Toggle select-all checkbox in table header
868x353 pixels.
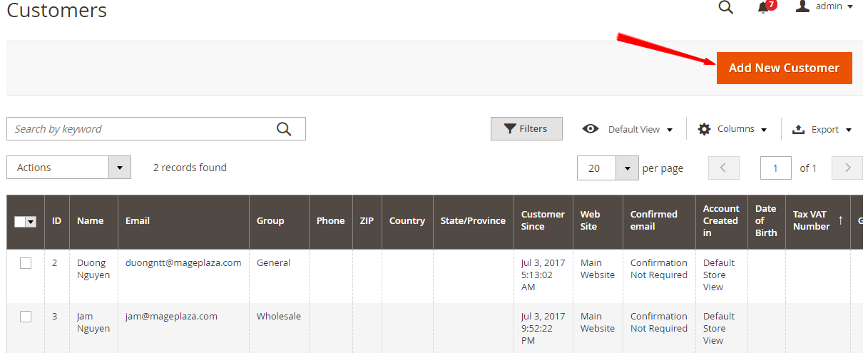(x=20, y=222)
